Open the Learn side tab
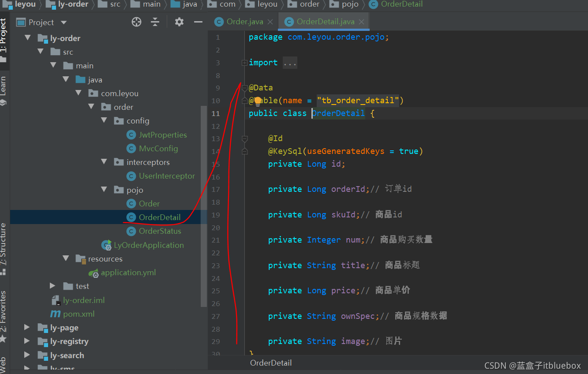This screenshot has height=374, width=588. (x=4, y=90)
